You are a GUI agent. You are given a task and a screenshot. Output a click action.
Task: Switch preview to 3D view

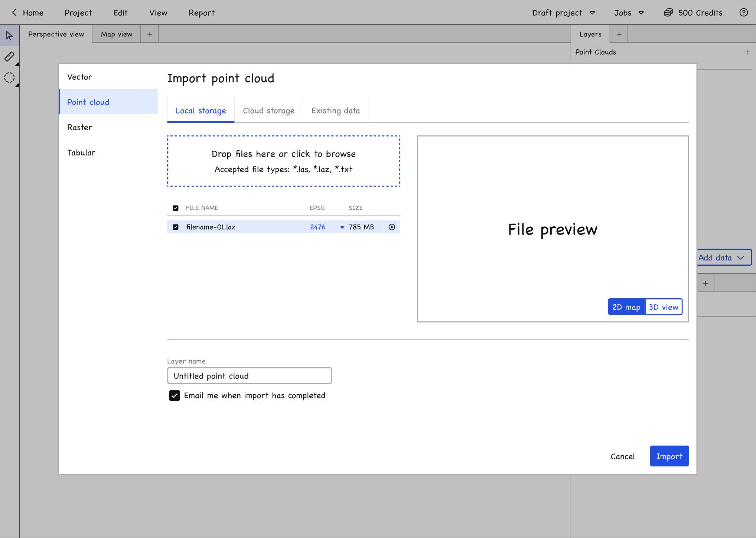[x=664, y=307]
